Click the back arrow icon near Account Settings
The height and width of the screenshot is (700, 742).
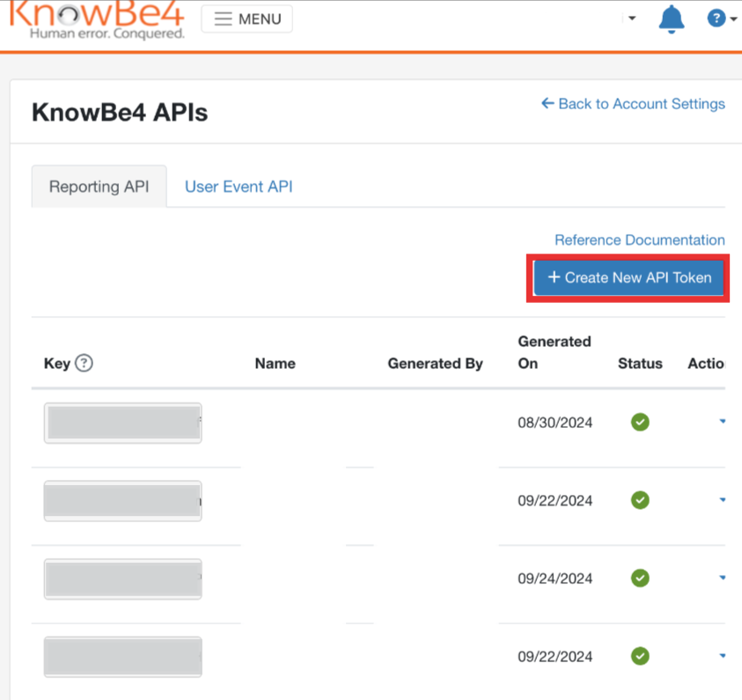[547, 103]
